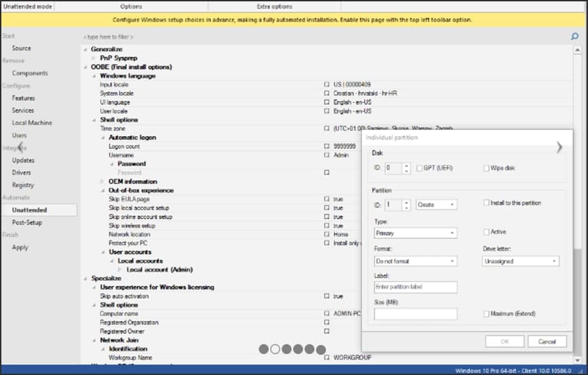This screenshot has height=375, width=588.
Task: Enable Maximum (Extend) checkbox
Action: click(x=486, y=313)
